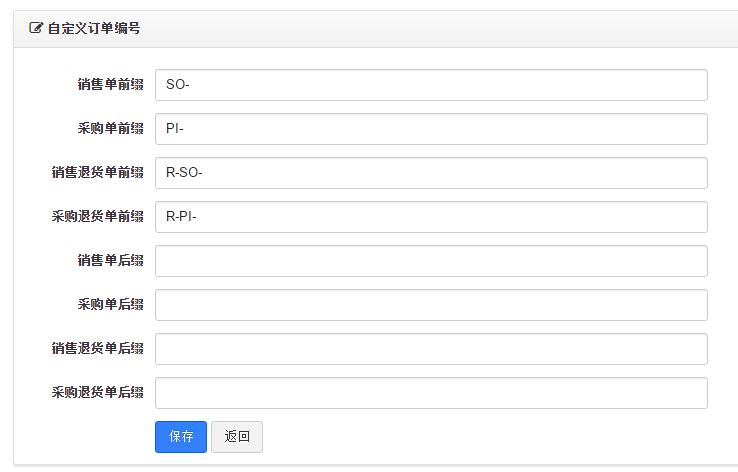Focus the empty 采购退货单后缀 input box
738x472 pixels.
point(431,393)
